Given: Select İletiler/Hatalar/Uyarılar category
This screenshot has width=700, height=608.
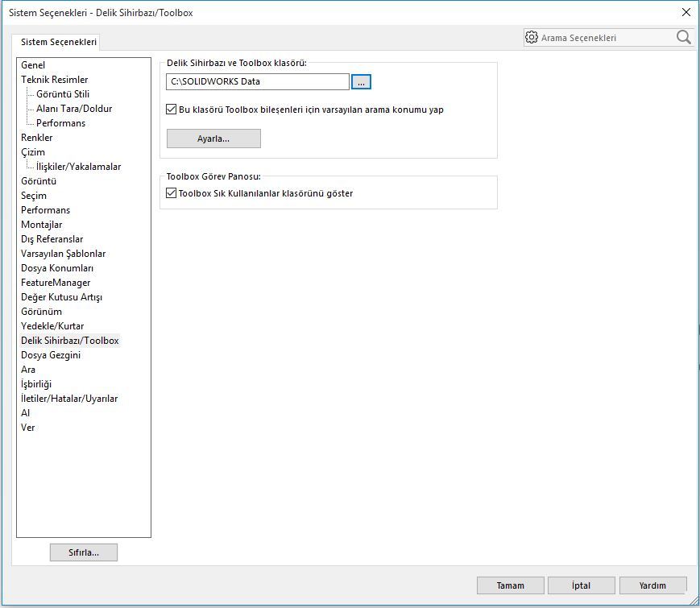Looking at the screenshot, I should 69,399.
